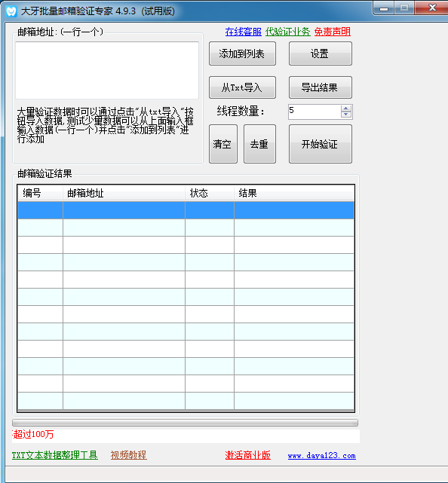Close the 大牙批量邮箱验证专家 window
The image size is (448, 483).
coord(431,8)
